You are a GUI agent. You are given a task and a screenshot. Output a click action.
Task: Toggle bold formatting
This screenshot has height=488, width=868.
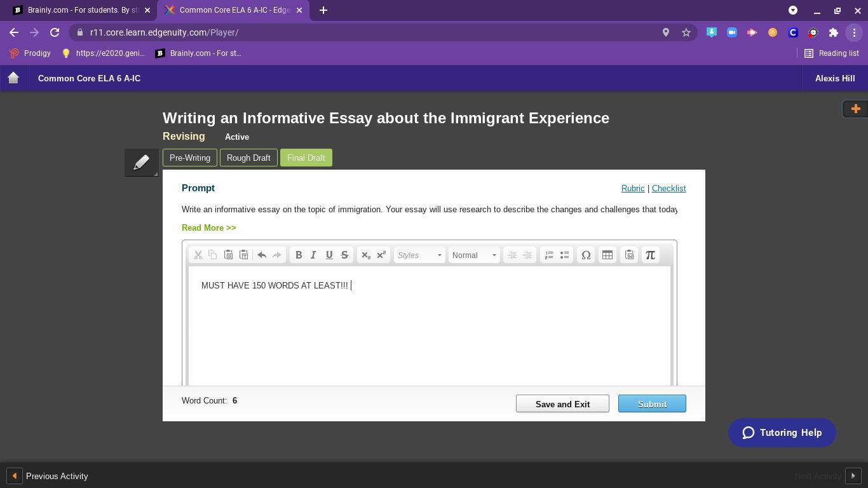point(299,255)
